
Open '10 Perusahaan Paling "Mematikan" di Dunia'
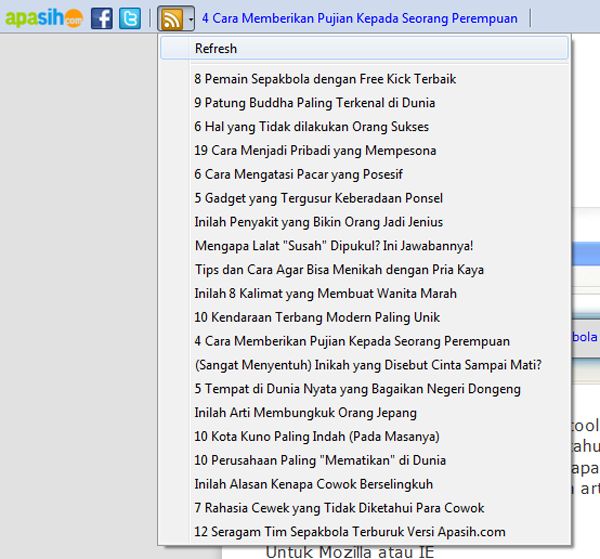click(364, 460)
